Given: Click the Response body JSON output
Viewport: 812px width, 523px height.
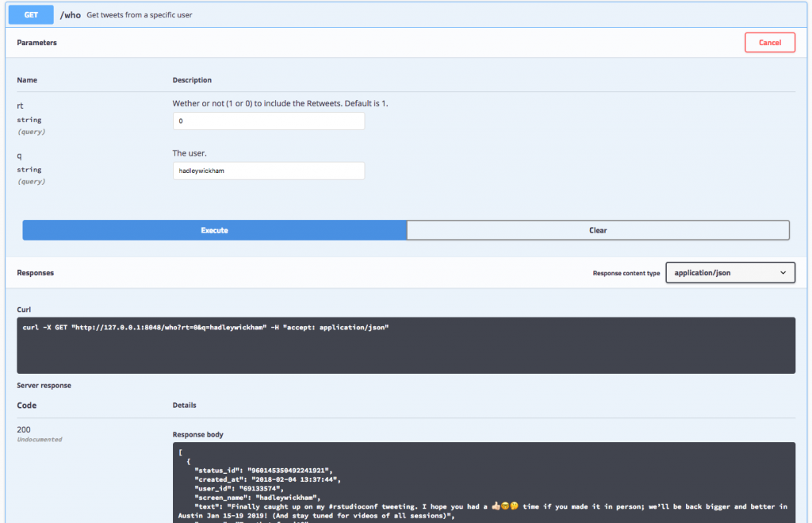Looking at the screenshot, I should tap(484, 483).
